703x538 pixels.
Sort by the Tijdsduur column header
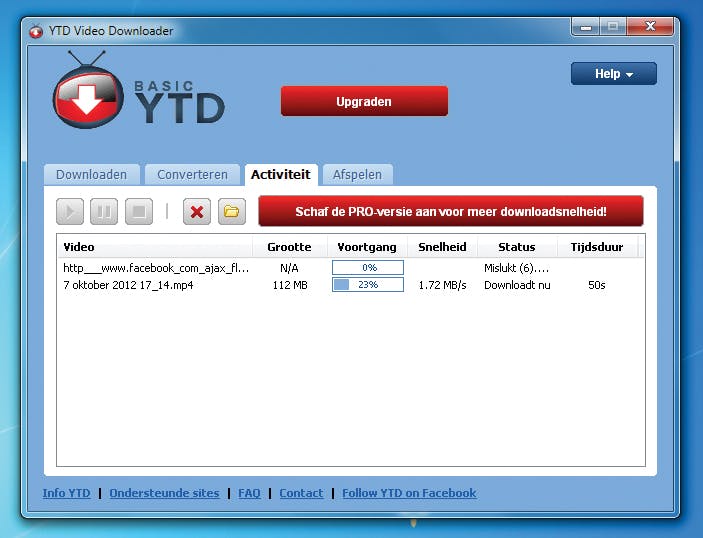(x=597, y=247)
